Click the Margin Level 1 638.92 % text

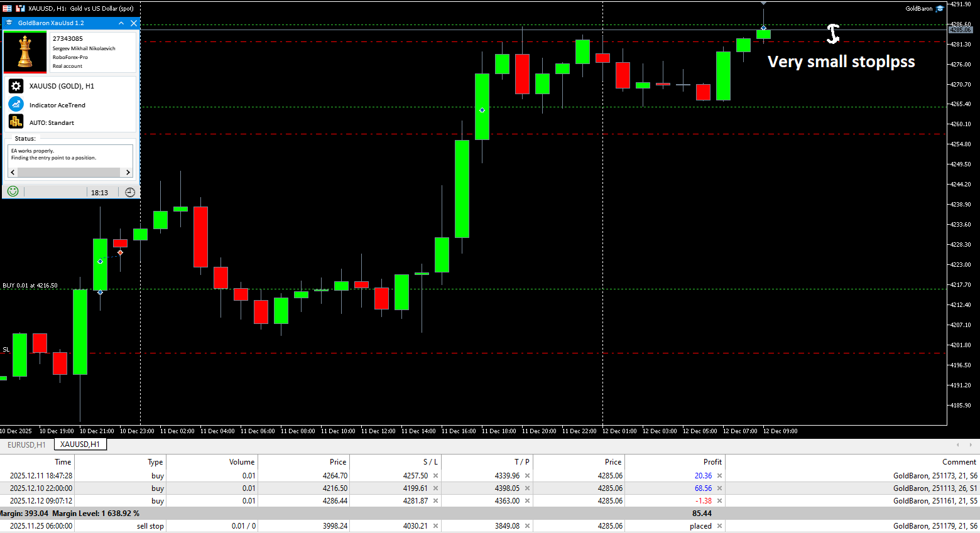[97, 514]
